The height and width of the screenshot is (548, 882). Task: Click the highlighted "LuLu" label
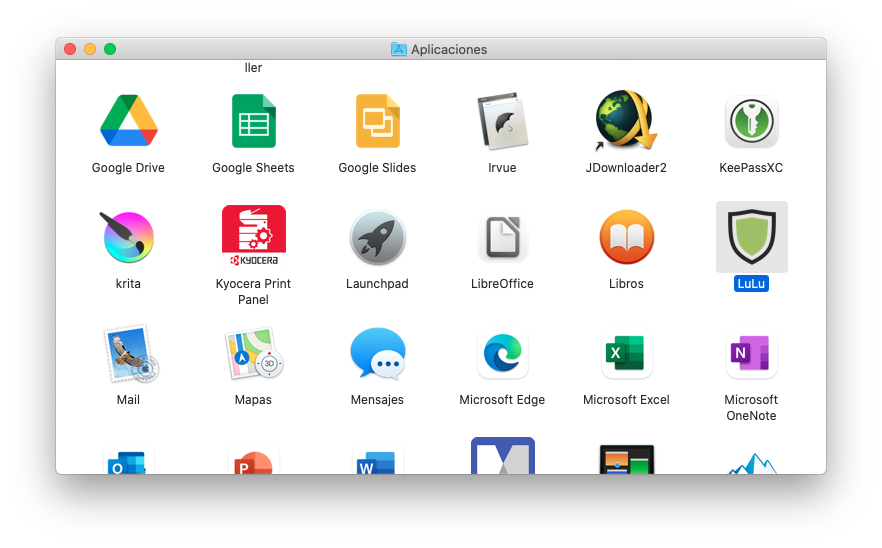coord(751,284)
